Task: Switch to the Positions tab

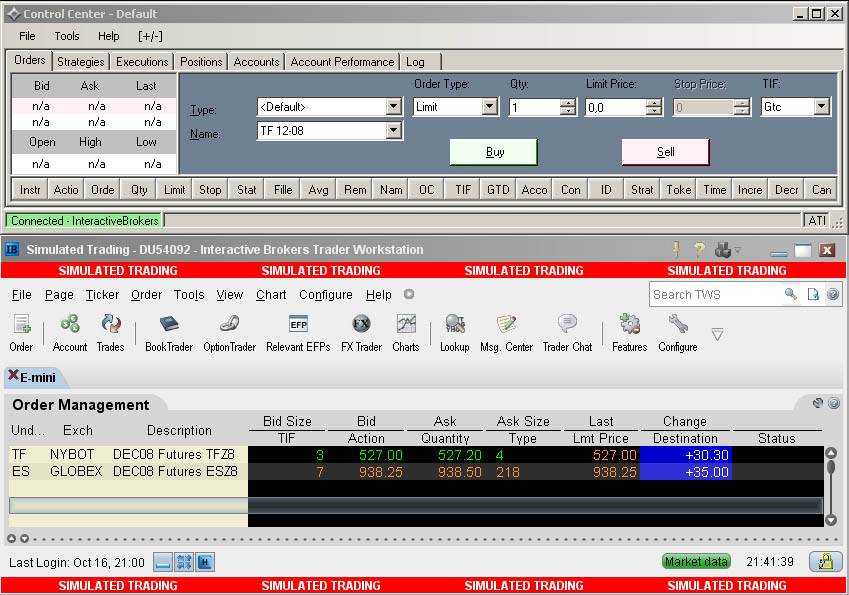Action: [x=201, y=62]
